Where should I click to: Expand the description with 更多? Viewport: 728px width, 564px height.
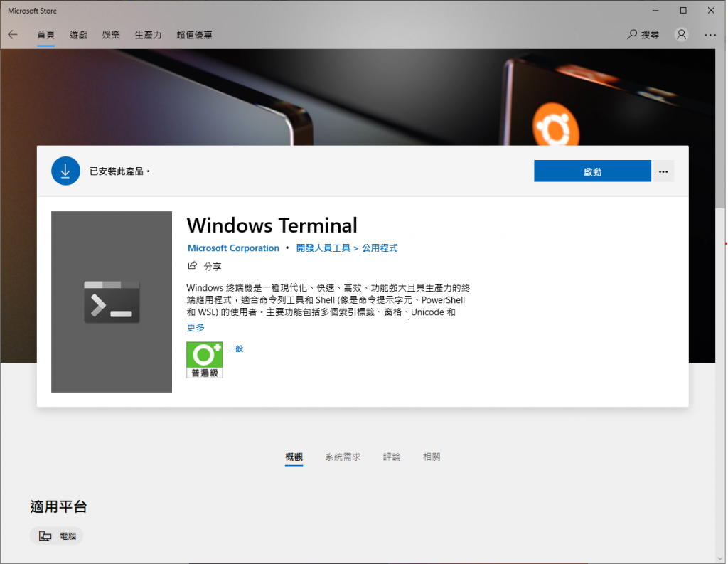(196, 328)
